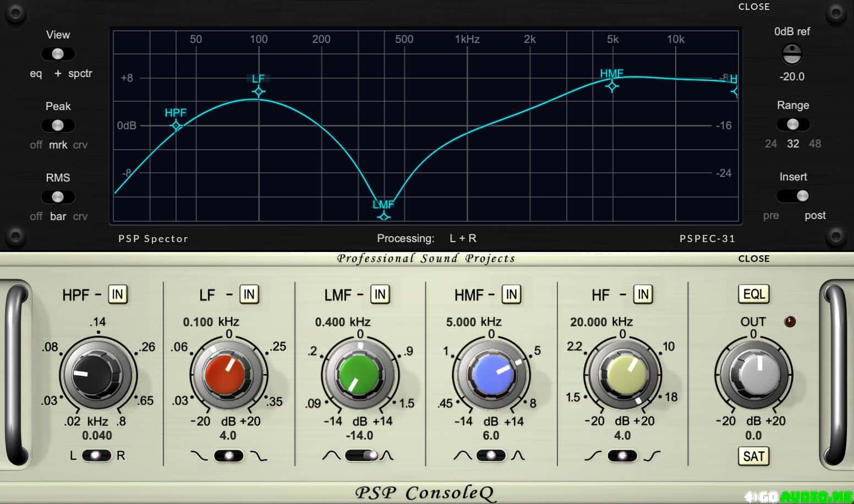Choose the wide bell icon under LMF
The width and height of the screenshot is (854, 504).
pos(331,456)
